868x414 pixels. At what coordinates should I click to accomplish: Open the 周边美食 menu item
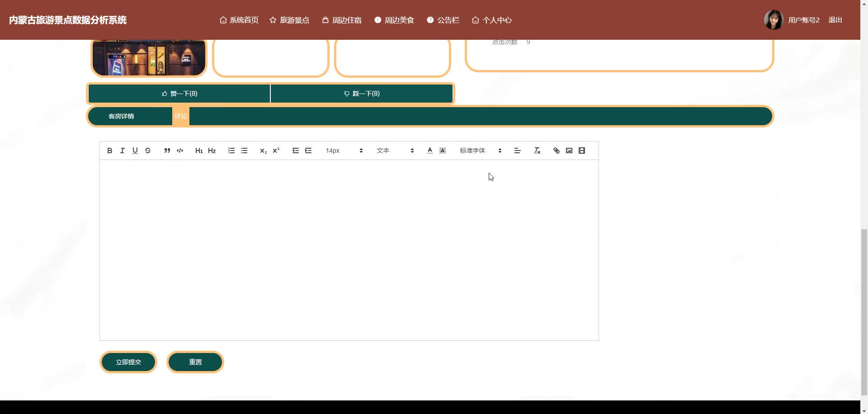click(394, 20)
